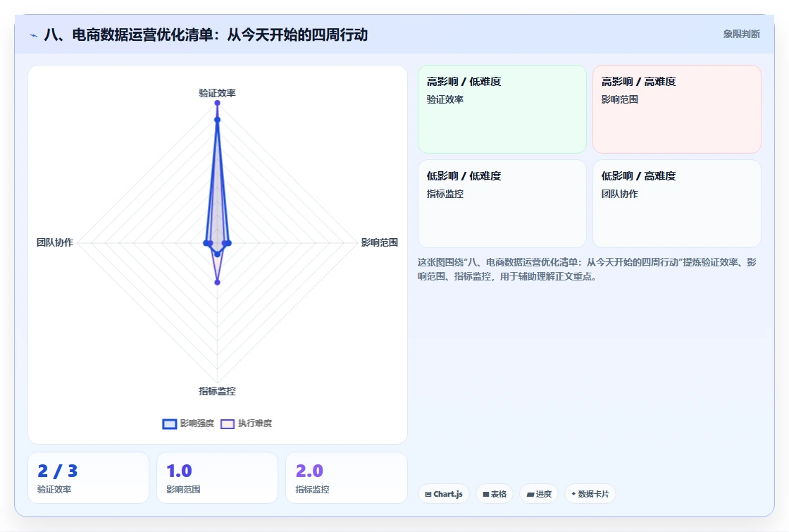The height and width of the screenshot is (532, 789).
Task: Click the 2.0 指标监控 stat card
Action: 346,478
